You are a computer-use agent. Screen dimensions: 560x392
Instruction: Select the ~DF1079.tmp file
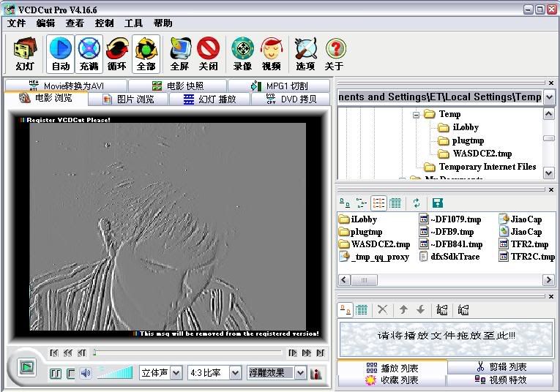450,219
